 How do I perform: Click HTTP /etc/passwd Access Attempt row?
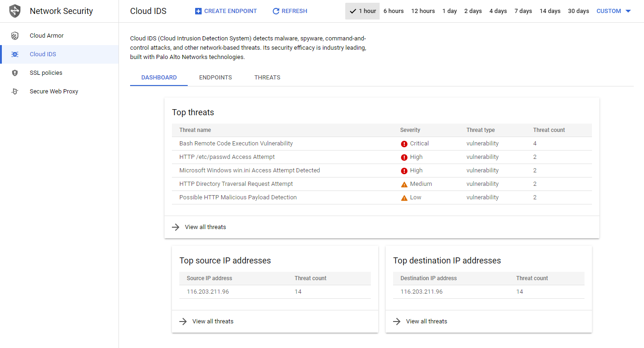382,157
